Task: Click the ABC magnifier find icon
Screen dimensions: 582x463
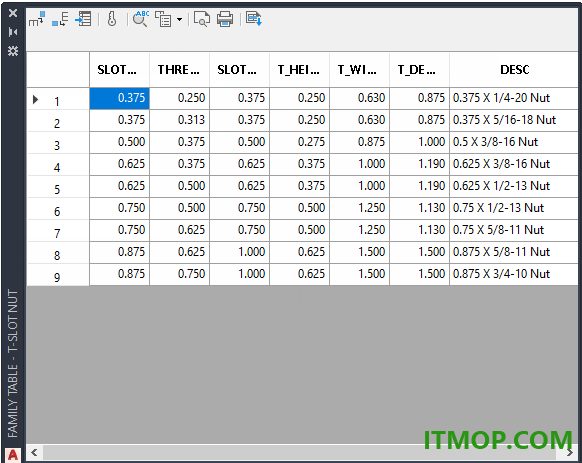Action: pyautogui.click(x=141, y=19)
